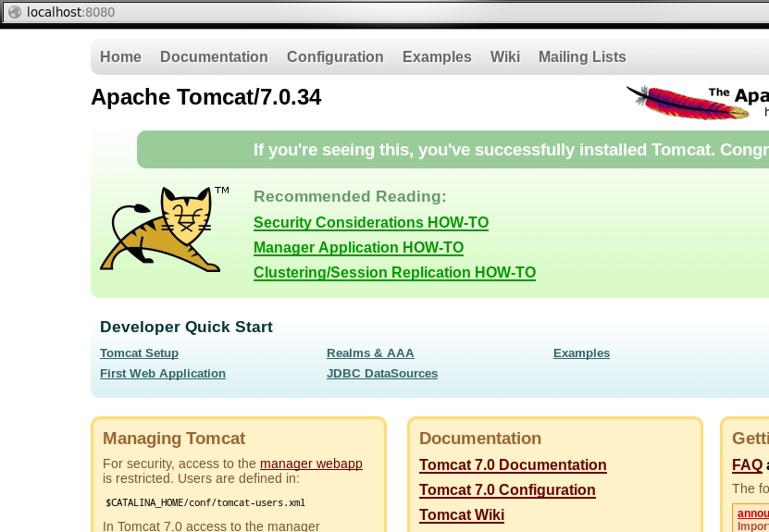The height and width of the screenshot is (532, 769).
Task: Click the successfully installed Tomcat banner
Action: point(453,150)
